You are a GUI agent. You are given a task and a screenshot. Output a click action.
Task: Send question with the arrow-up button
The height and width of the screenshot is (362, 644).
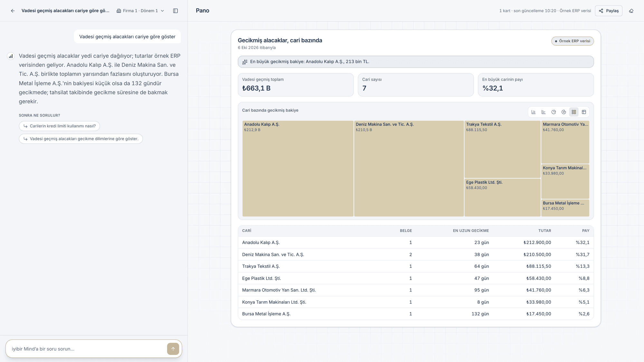pos(173,349)
